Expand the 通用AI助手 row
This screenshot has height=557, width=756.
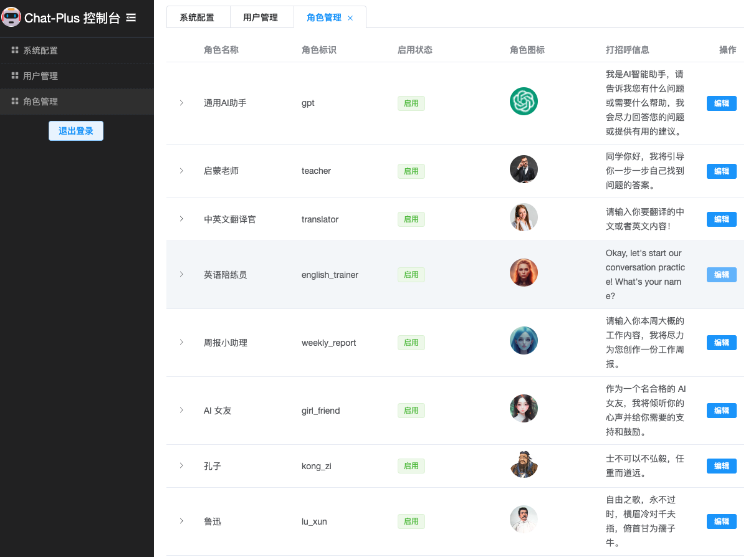(181, 103)
